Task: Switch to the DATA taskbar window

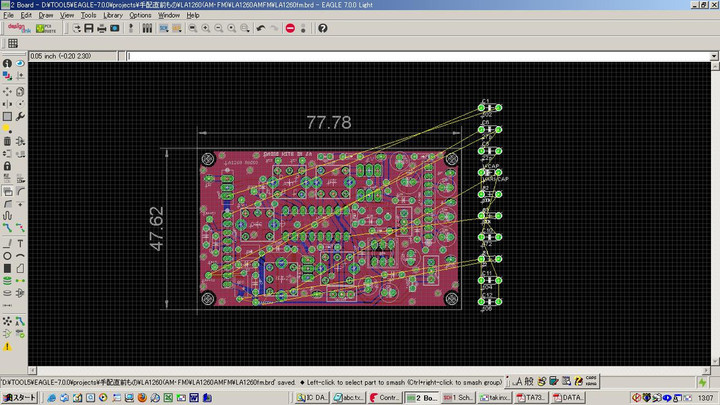Action: [570, 397]
